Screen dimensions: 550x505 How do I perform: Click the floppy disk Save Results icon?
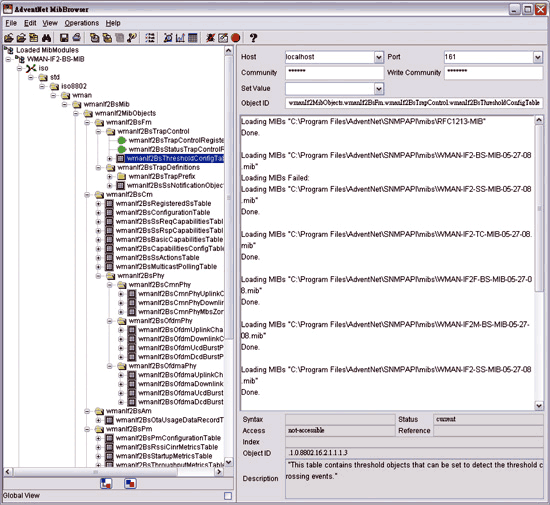click(x=64, y=38)
